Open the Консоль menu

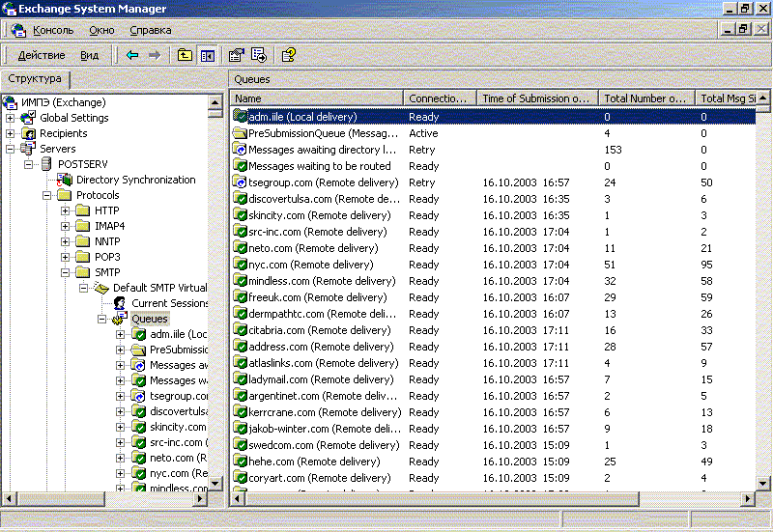tap(53, 30)
